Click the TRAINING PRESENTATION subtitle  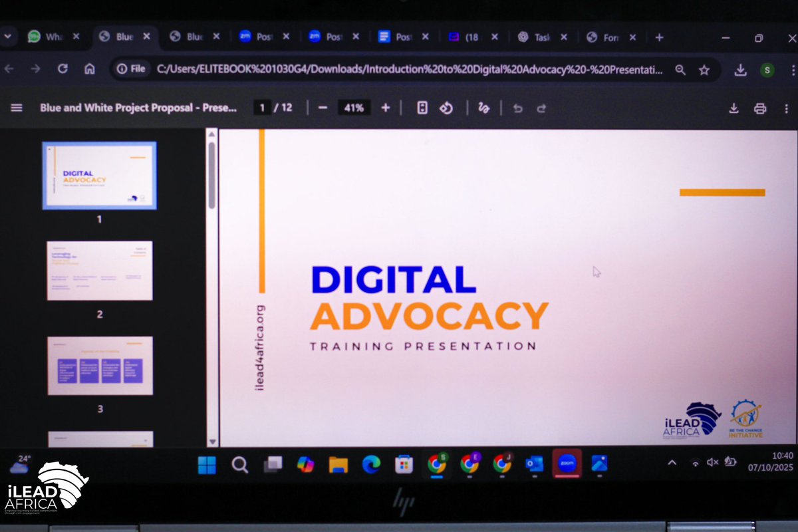click(423, 346)
